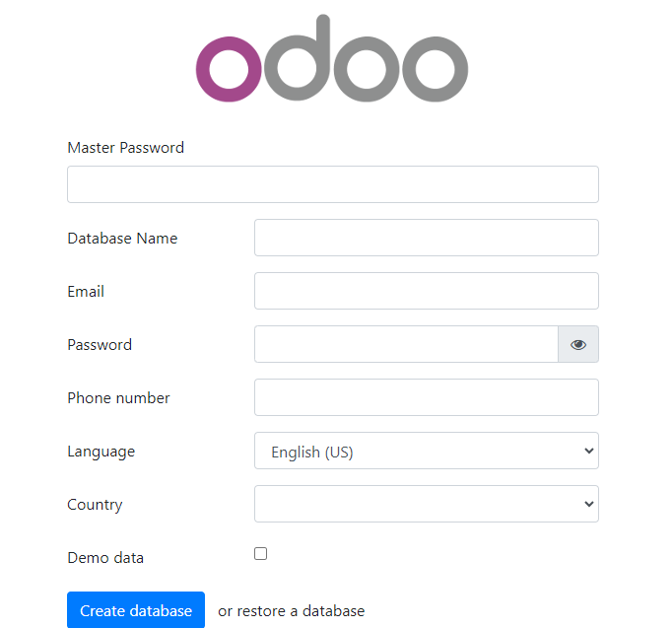Image resolution: width=672 pixels, height=628 pixels.
Task: Click the Odoo logo
Action: 332,58
